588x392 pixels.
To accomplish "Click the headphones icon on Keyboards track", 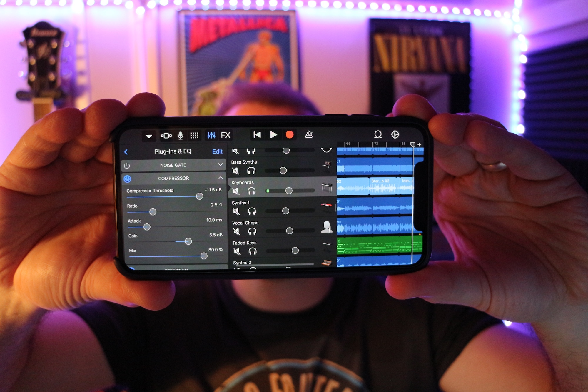I will [x=252, y=191].
